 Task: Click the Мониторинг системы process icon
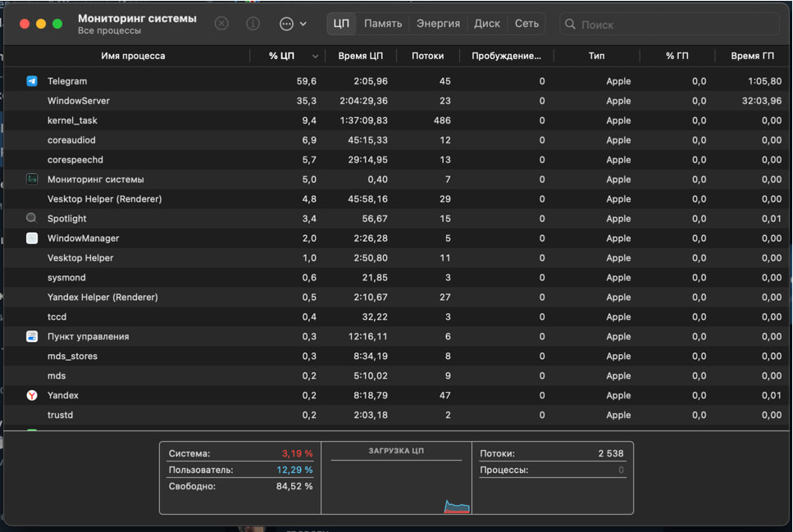point(32,179)
